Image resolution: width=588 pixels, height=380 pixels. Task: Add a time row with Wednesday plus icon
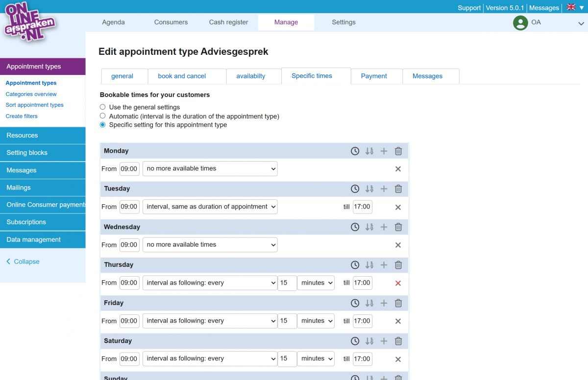point(384,227)
